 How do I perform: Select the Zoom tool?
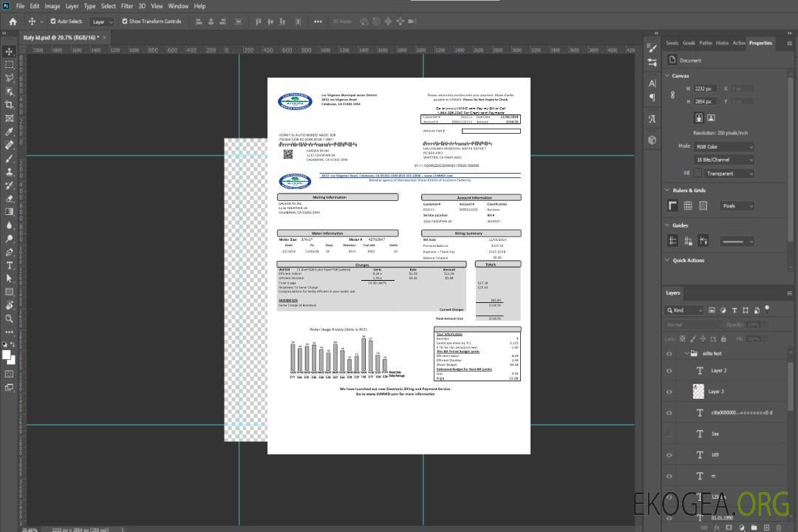9,318
